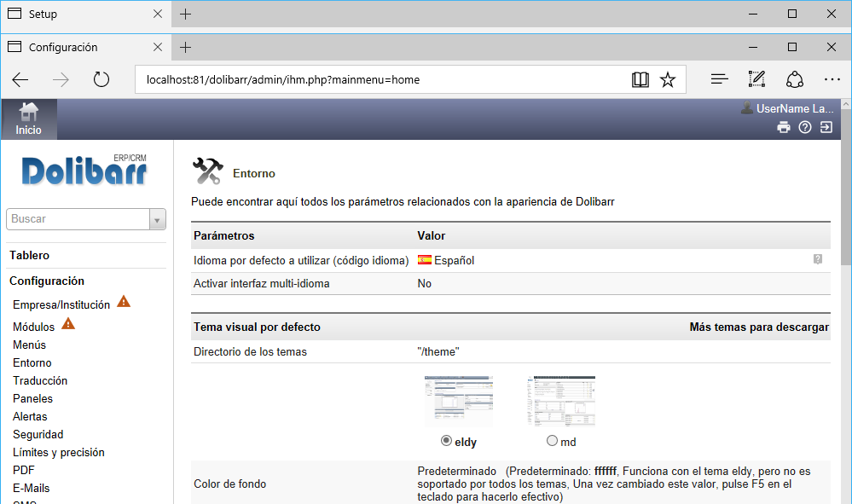Click warning icon beside Módulos
This screenshot has width=852, height=504.
pyautogui.click(x=68, y=324)
